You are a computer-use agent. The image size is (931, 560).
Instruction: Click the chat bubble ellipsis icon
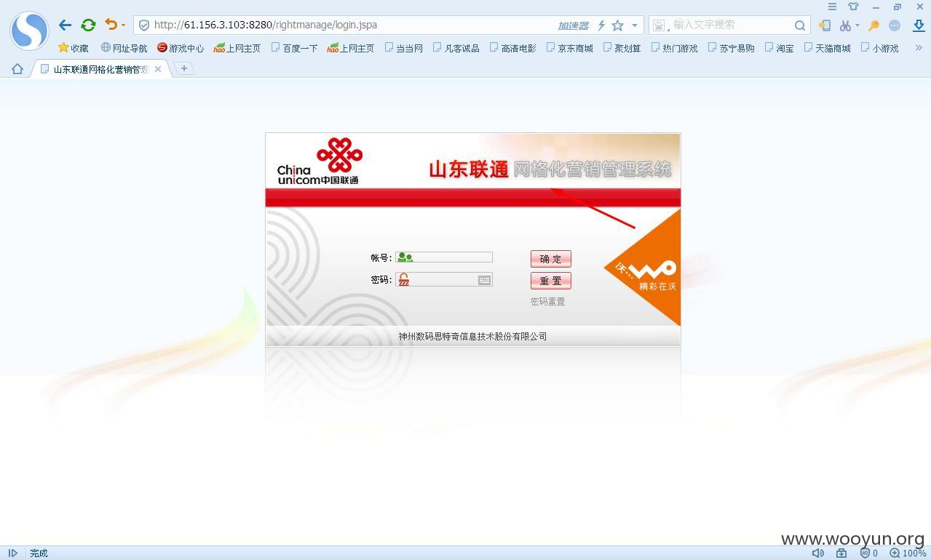[895, 25]
